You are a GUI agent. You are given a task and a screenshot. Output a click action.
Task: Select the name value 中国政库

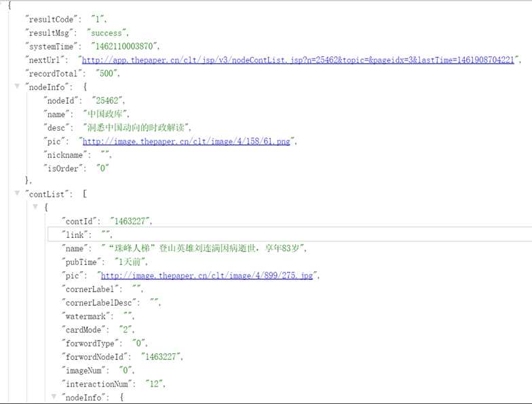click(104, 114)
